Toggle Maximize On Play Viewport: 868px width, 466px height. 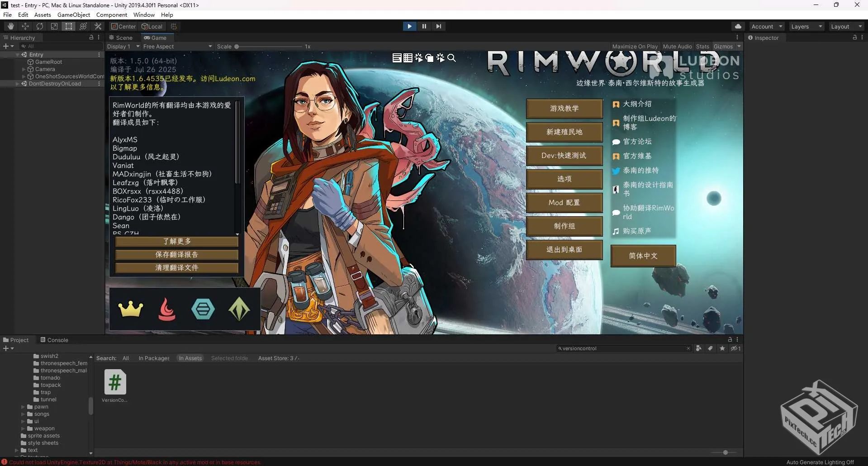point(635,47)
